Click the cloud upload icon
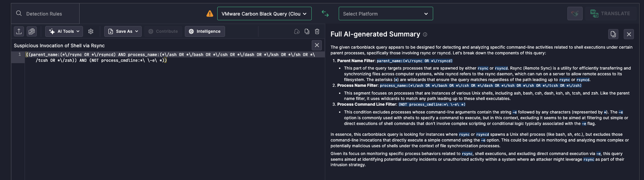The image size is (644, 180). 297,31
